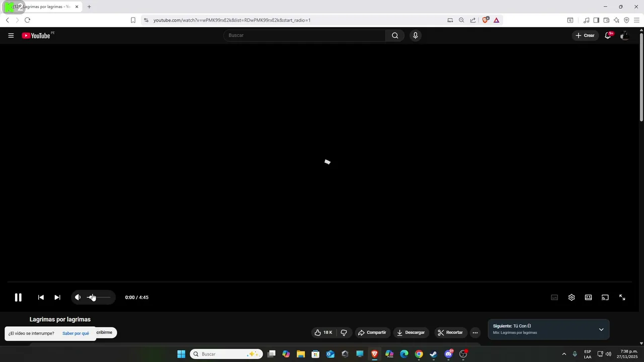This screenshot has height=362, width=644.
Task: Reload the current page
Action: pyautogui.click(x=27, y=20)
